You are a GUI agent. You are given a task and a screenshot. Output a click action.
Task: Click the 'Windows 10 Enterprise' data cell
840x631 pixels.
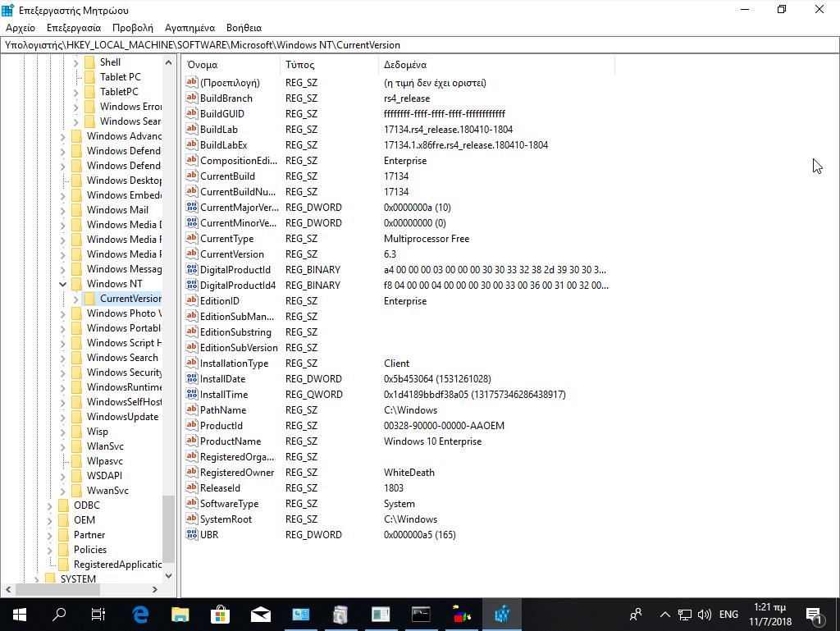point(433,441)
